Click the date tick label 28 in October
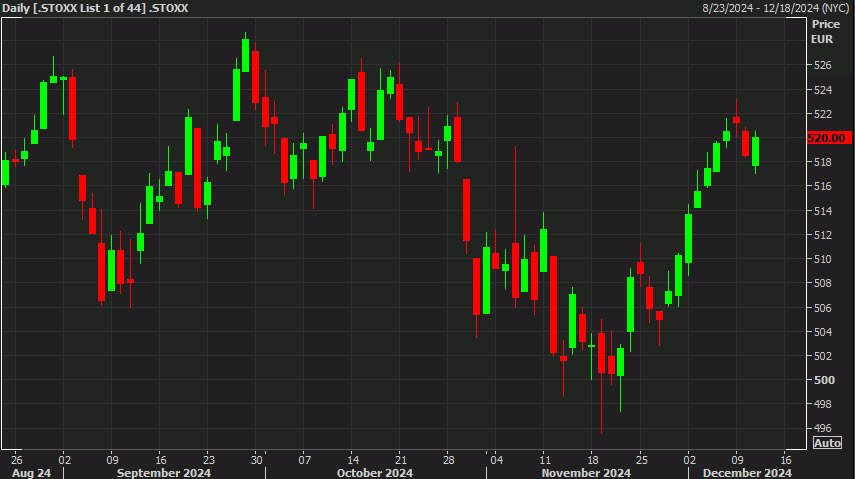Screen dimensions: 855x479 pos(448,459)
